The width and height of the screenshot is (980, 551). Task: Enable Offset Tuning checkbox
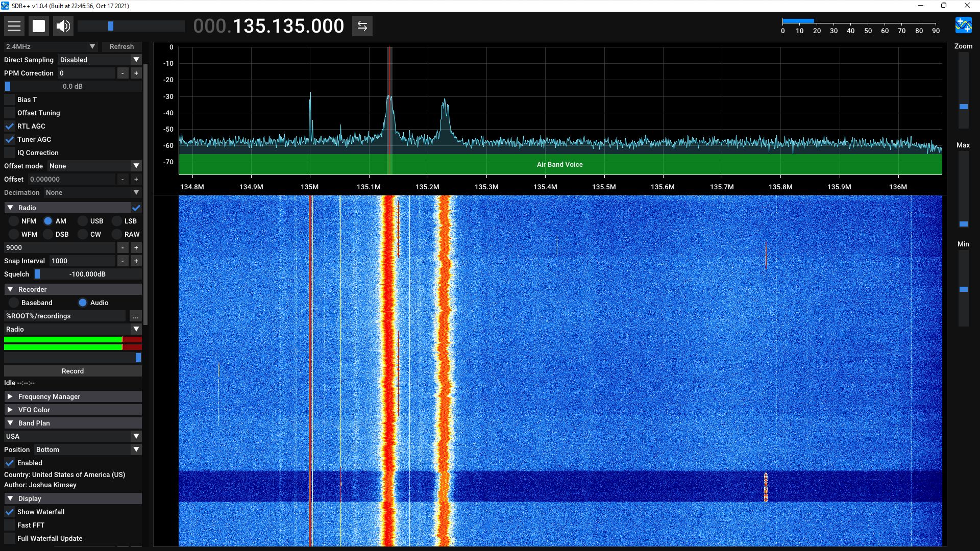point(10,113)
